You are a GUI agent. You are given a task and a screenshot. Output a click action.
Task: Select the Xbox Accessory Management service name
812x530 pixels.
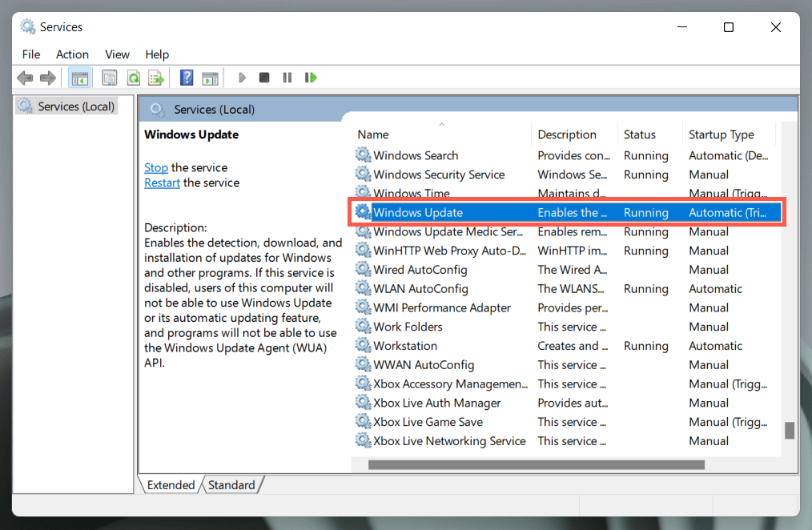451,384
